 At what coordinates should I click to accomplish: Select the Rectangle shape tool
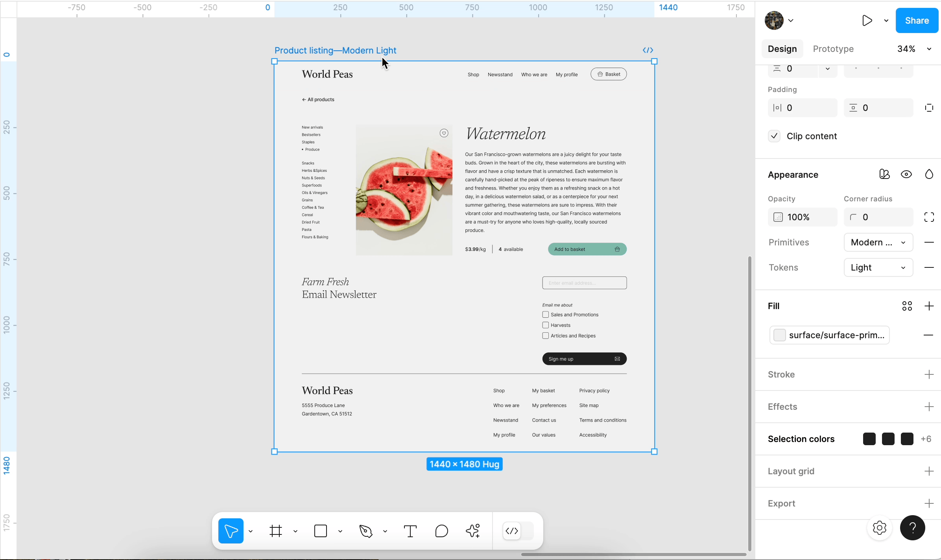321,531
